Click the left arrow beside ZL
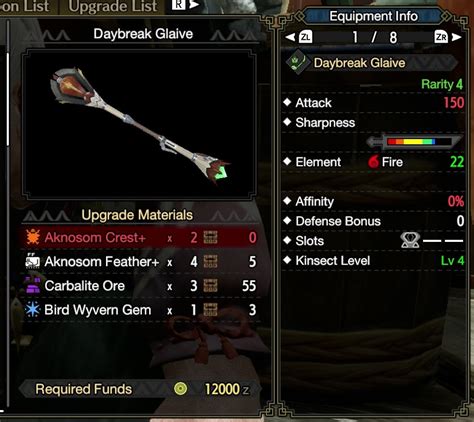The width and height of the screenshot is (474, 422). [290, 37]
